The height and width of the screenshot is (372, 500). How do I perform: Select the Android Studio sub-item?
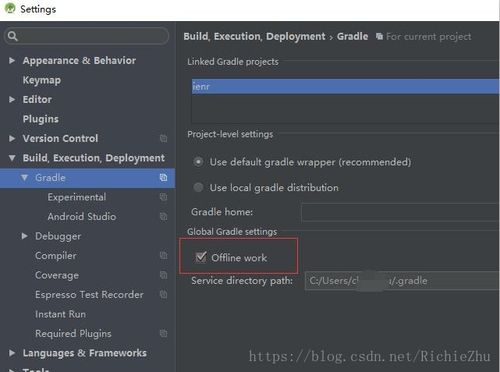pyautogui.click(x=82, y=217)
